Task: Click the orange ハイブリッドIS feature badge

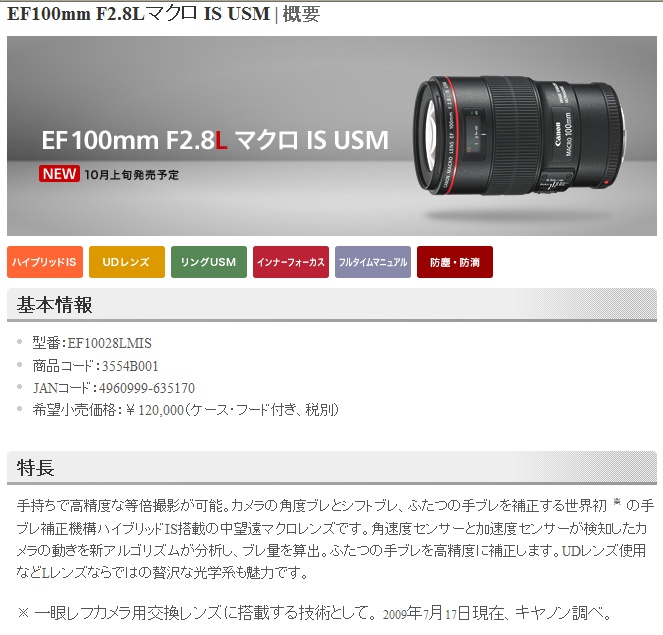Action: pyautogui.click(x=45, y=262)
